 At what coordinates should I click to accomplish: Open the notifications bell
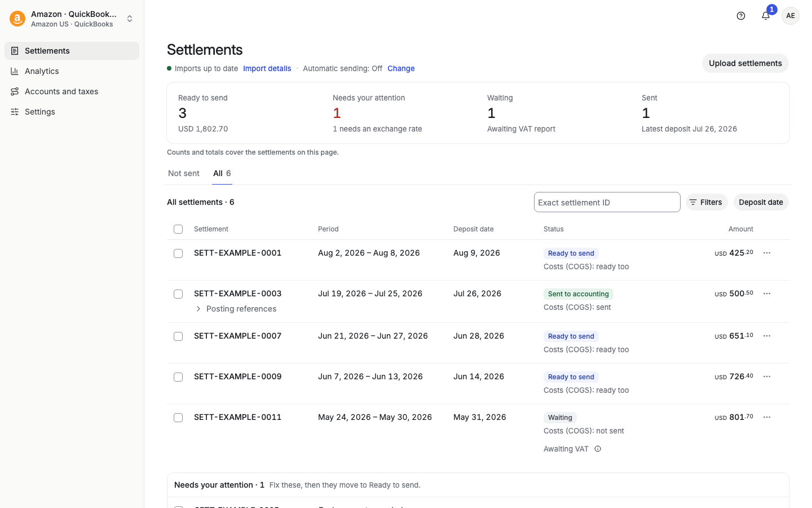point(766,16)
